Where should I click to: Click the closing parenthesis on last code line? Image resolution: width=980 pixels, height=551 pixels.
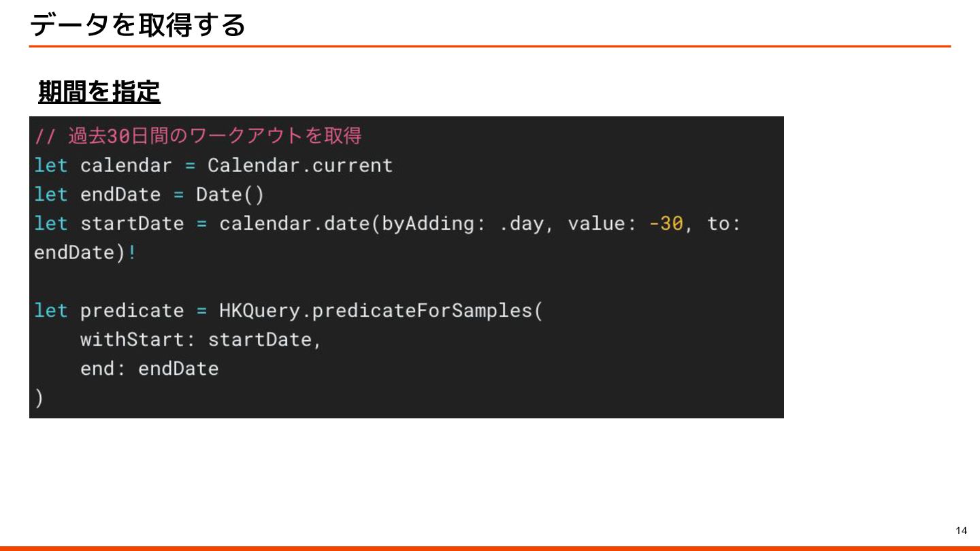39,399
